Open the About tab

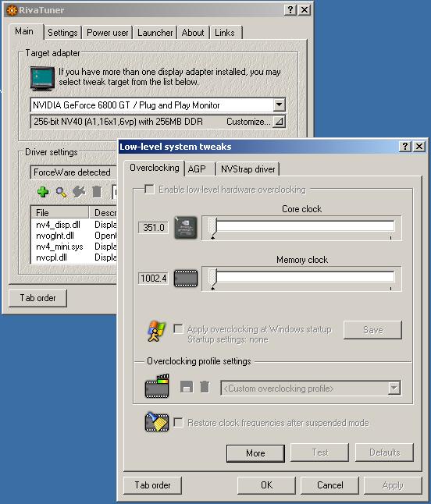click(193, 33)
